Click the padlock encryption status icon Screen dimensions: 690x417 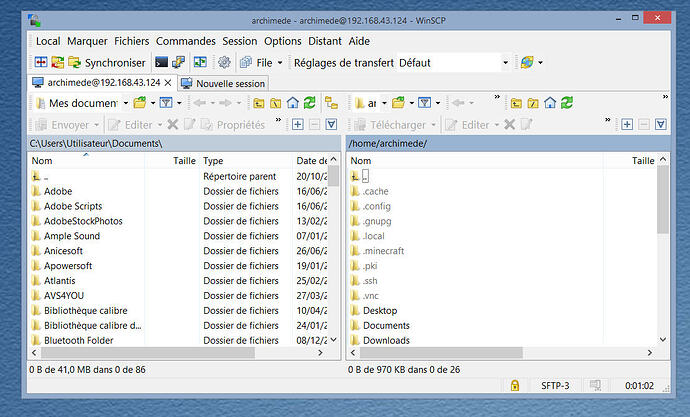[x=515, y=385]
